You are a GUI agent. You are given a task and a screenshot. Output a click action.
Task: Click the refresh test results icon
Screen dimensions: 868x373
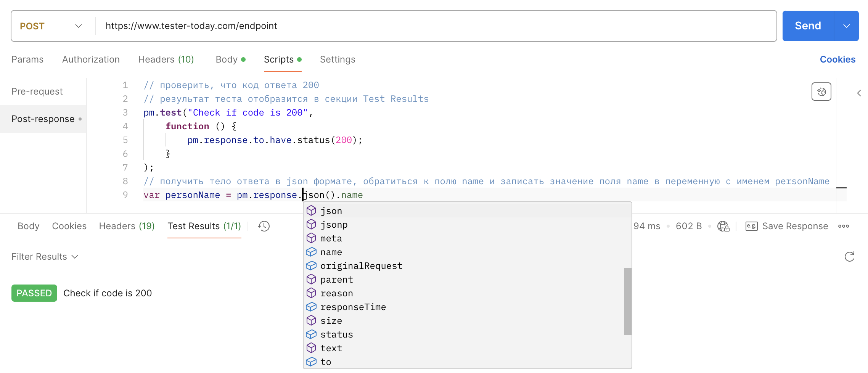click(849, 257)
